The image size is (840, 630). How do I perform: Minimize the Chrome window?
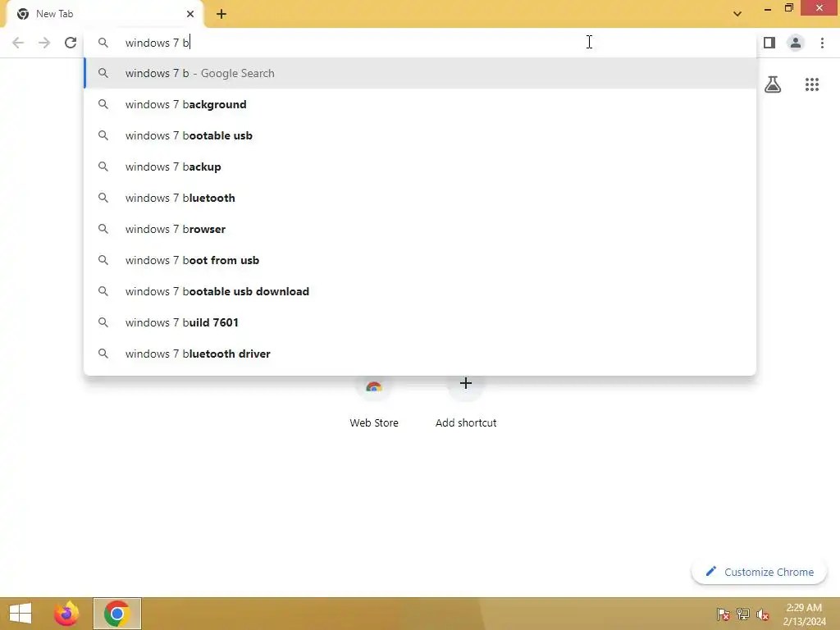coord(767,8)
